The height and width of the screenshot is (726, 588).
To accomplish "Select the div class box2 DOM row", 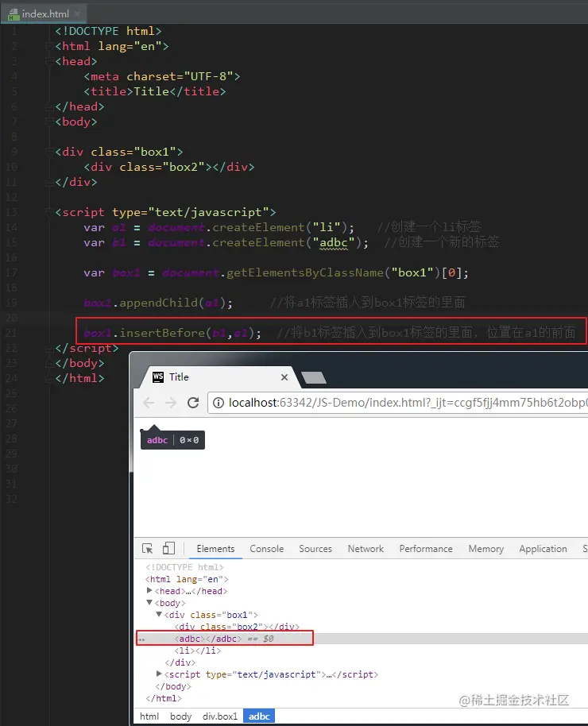I will pyautogui.click(x=237, y=627).
